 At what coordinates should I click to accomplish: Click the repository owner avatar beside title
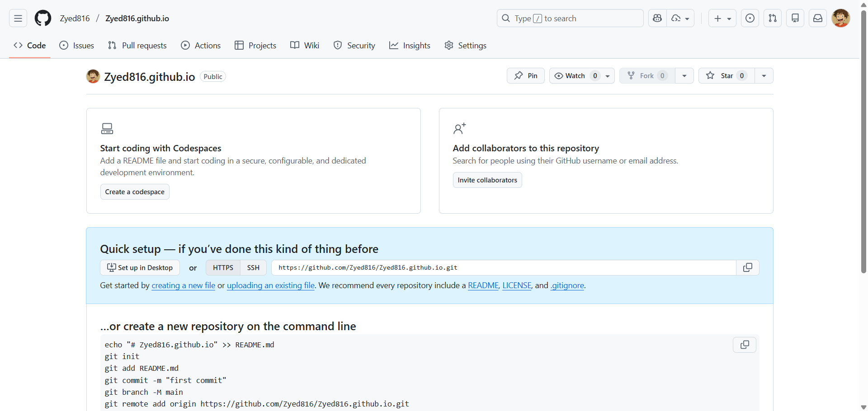(93, 76)
